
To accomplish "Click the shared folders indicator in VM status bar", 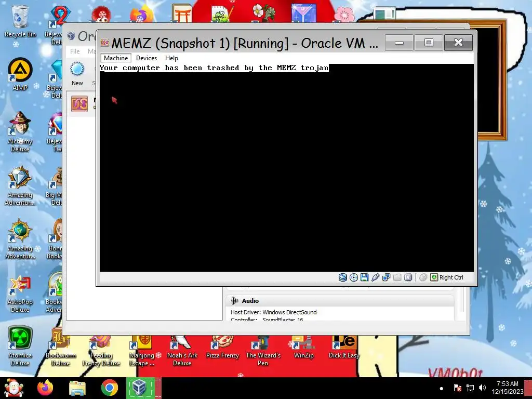I will click(x=397, y=277).
